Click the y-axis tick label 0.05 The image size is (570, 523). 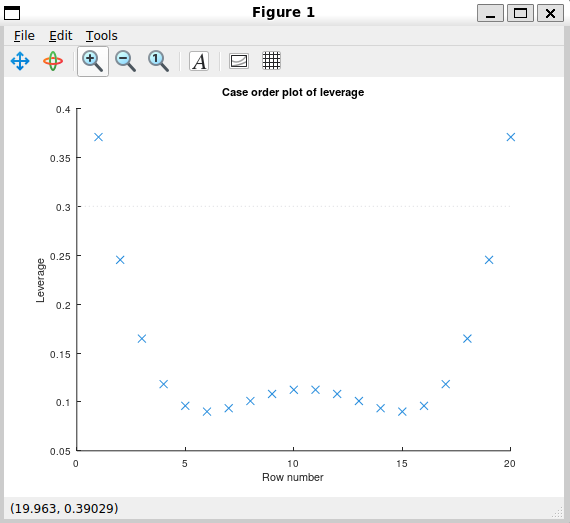[x=60, y=451]
